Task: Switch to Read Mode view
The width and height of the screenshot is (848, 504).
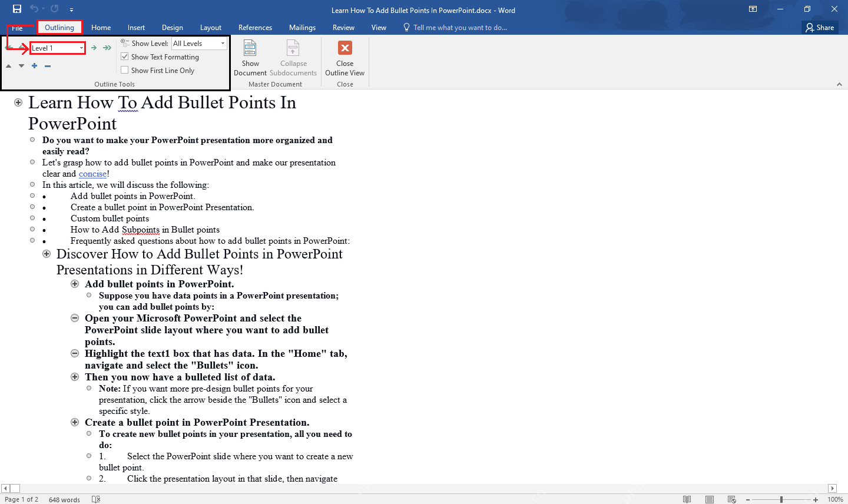Action: [x=687, y=499]
